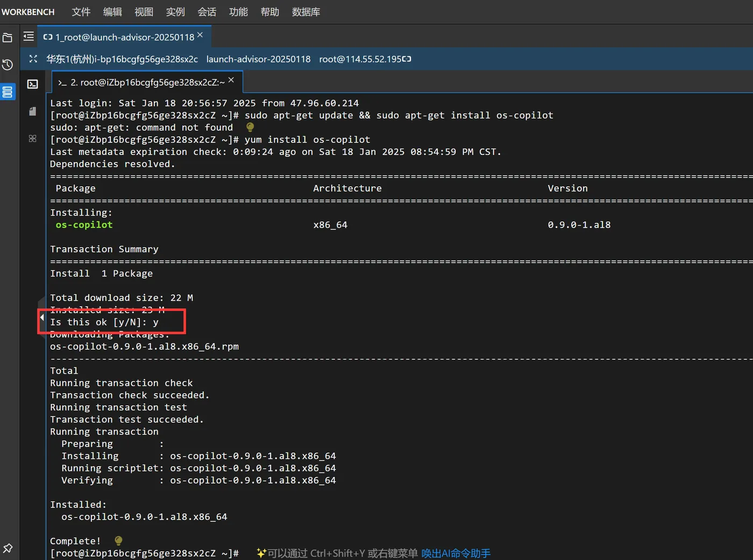Select the 2. root@iZbp16bcgfg56ge328sx2cZ terminal tab
The width and height of the screenshot is (753, 560).
(147, 82)
